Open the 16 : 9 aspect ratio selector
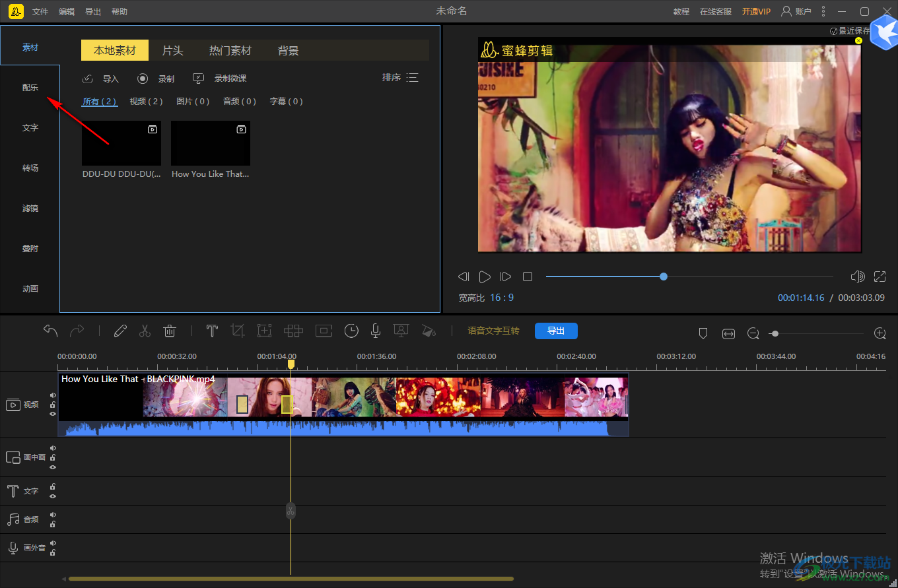 click(x=502, y=298)
